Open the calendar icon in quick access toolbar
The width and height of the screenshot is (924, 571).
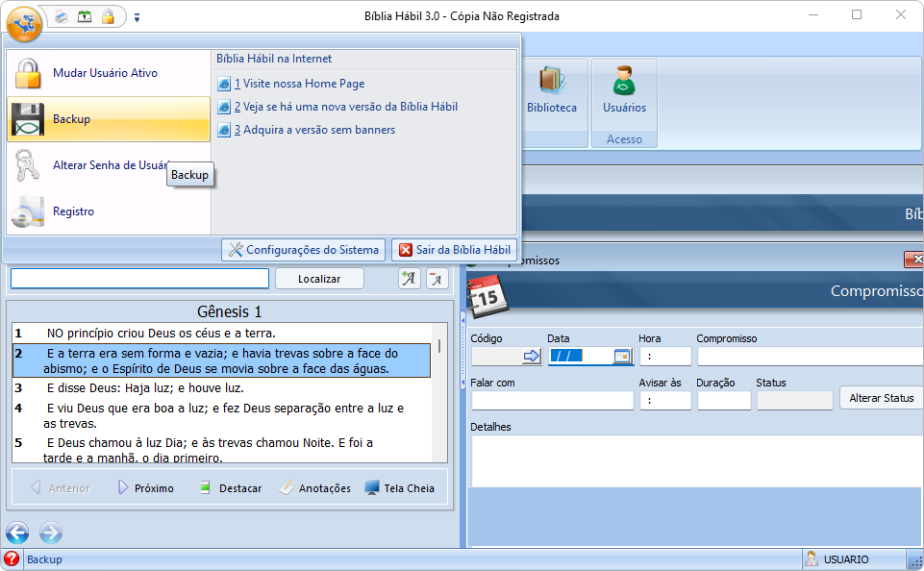85,16
